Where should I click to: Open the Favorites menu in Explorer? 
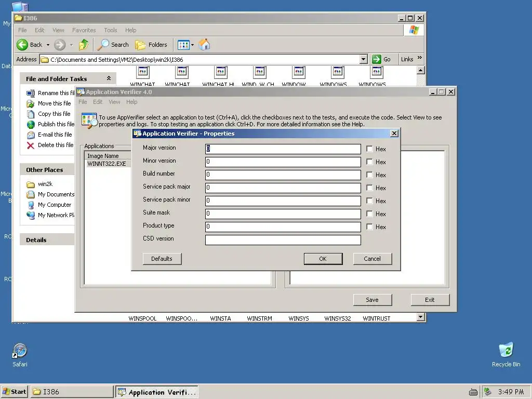click(x=84, y=30)
